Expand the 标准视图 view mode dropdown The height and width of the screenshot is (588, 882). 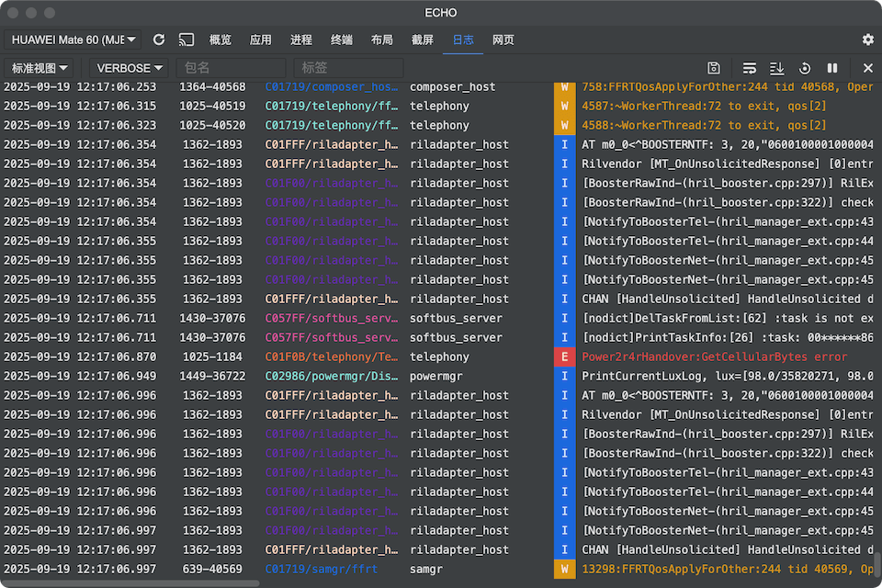pos(41,68)
